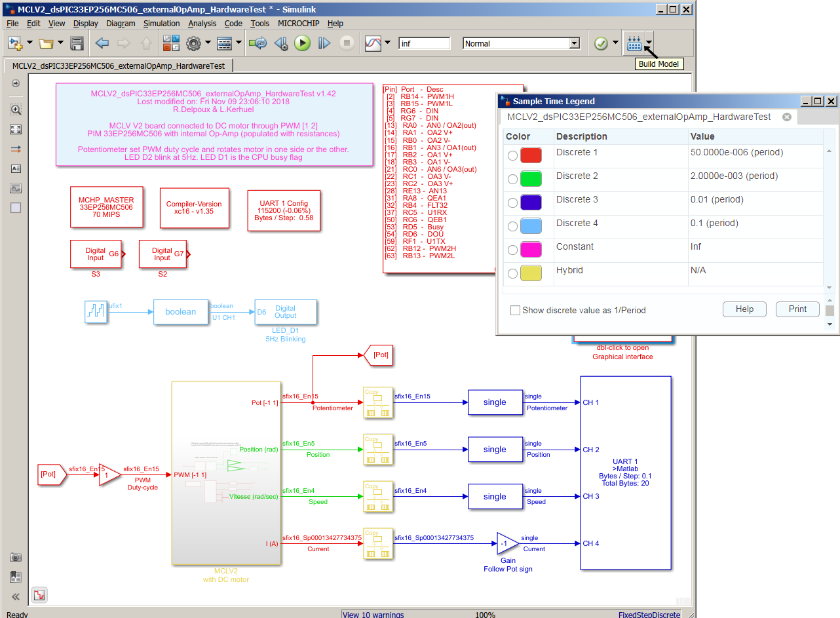Click the Build Model toolbar icon
Screen dimensions: 840x618
(634, 44)
